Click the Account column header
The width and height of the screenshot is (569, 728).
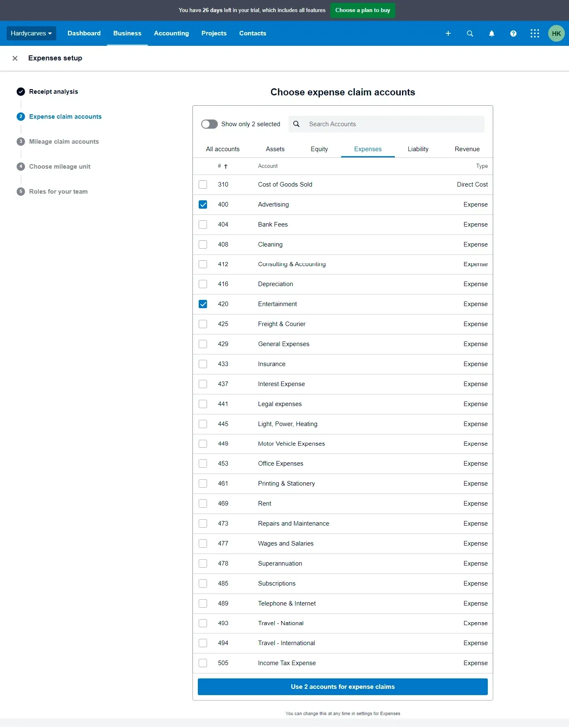coord(268,166)
